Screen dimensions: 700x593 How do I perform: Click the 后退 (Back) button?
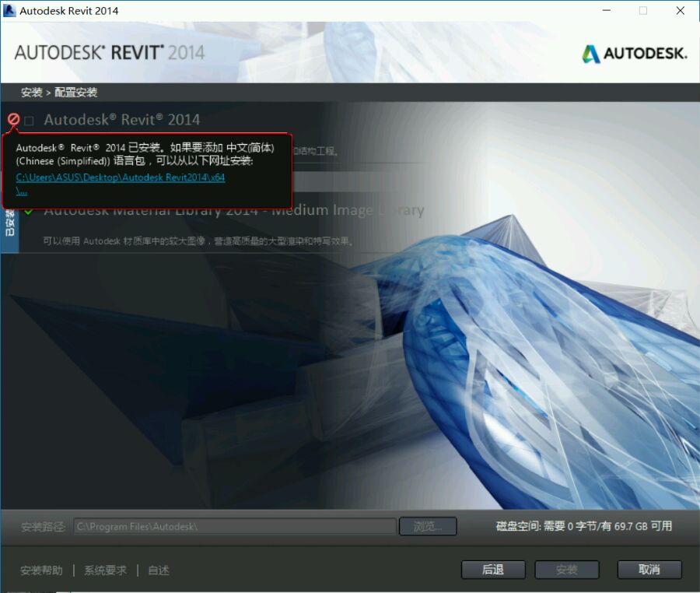pyautogui.click(x=493, y=570)
